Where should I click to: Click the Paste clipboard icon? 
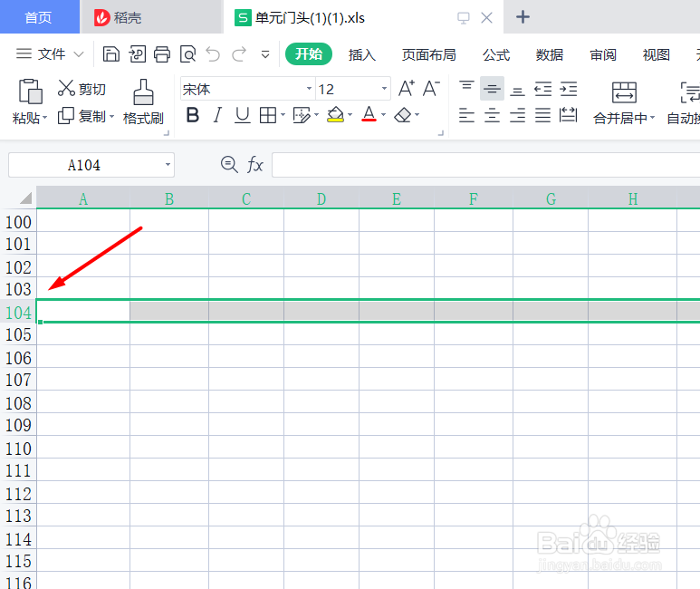[31, 92]
